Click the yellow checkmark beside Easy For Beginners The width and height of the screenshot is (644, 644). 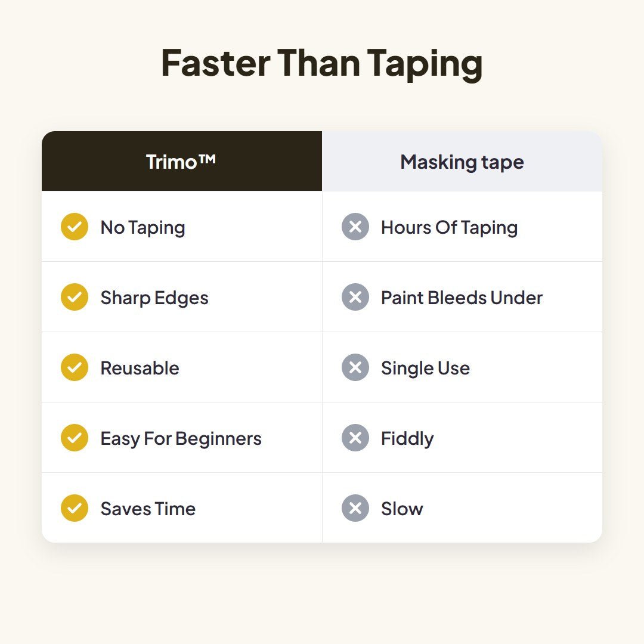75,438
